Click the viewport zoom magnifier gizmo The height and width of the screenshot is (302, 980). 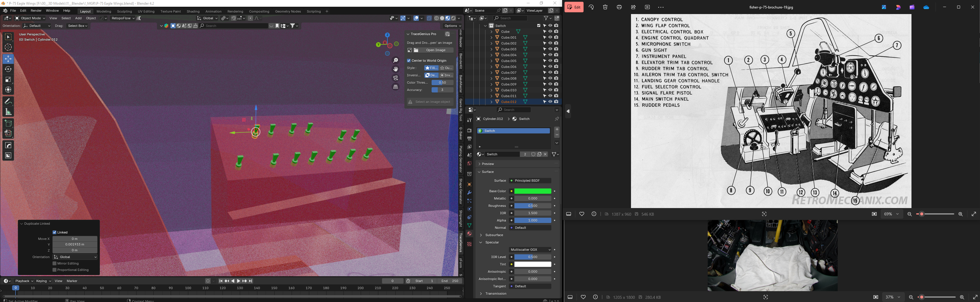396,61
